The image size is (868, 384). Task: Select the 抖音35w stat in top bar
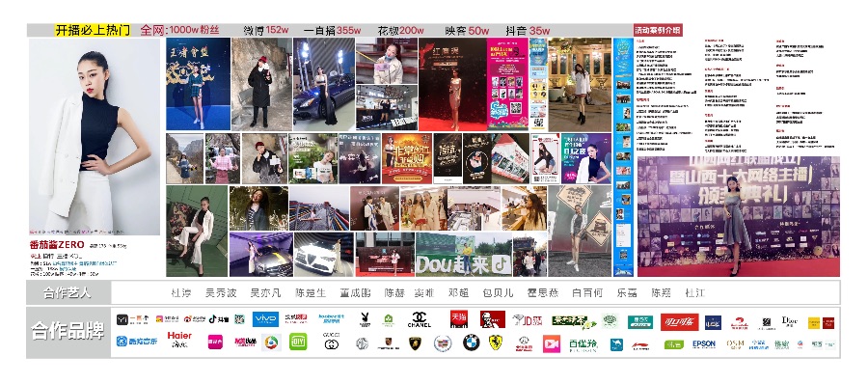(527, 31)
